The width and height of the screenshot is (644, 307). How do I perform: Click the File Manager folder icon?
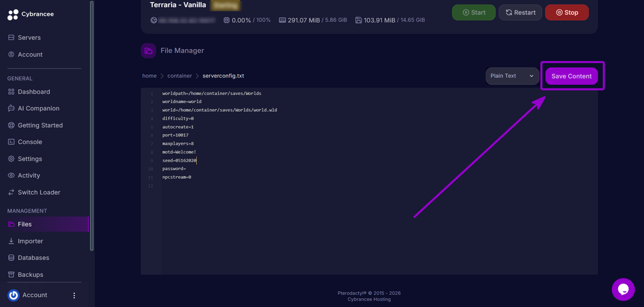click(x=148, y=50)
